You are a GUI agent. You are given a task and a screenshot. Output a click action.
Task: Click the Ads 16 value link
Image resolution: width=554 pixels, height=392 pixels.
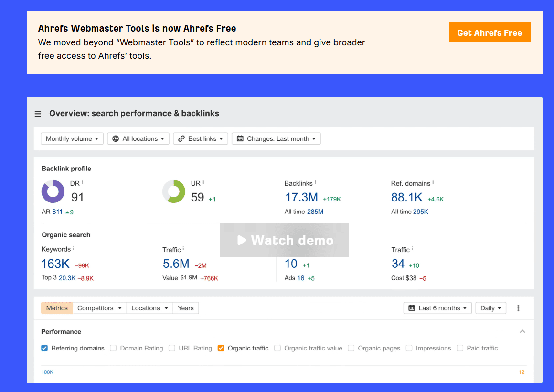301,278
